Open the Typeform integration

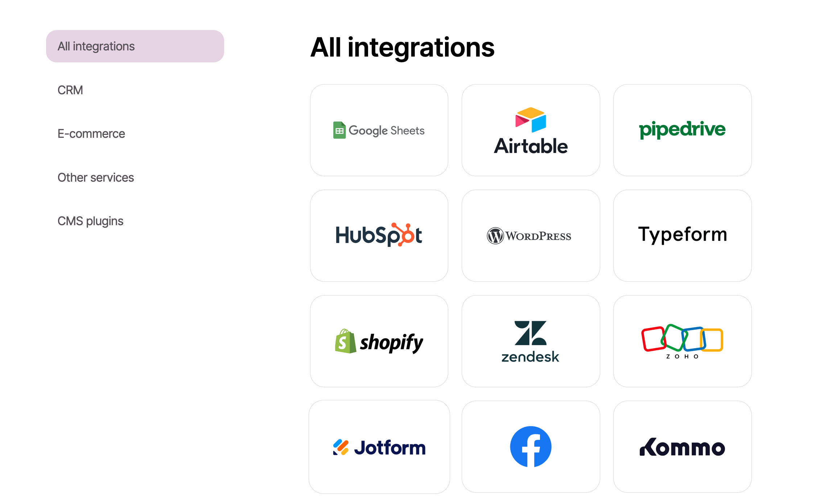681,236
